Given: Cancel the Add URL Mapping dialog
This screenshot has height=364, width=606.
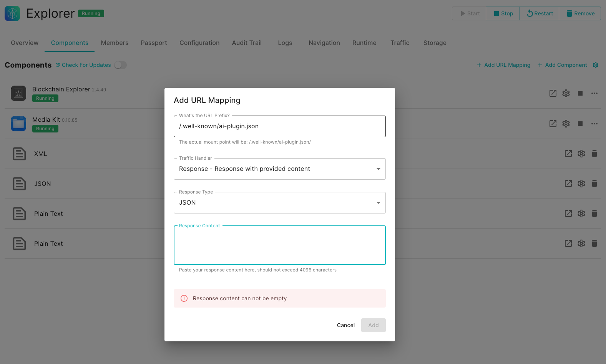Looking at the screenshot, I should click(345, 325).
